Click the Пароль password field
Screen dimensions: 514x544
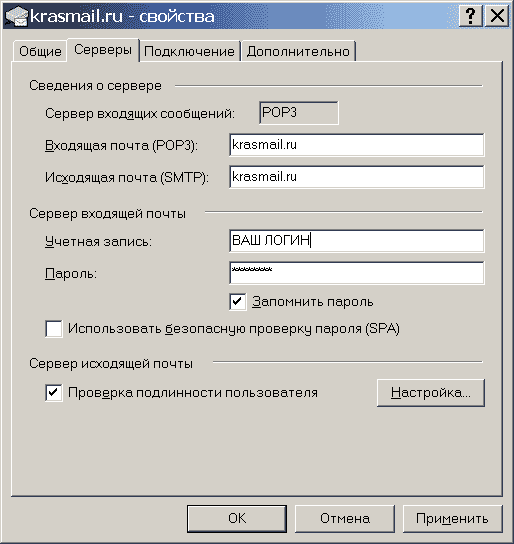(x=357, y=273)
